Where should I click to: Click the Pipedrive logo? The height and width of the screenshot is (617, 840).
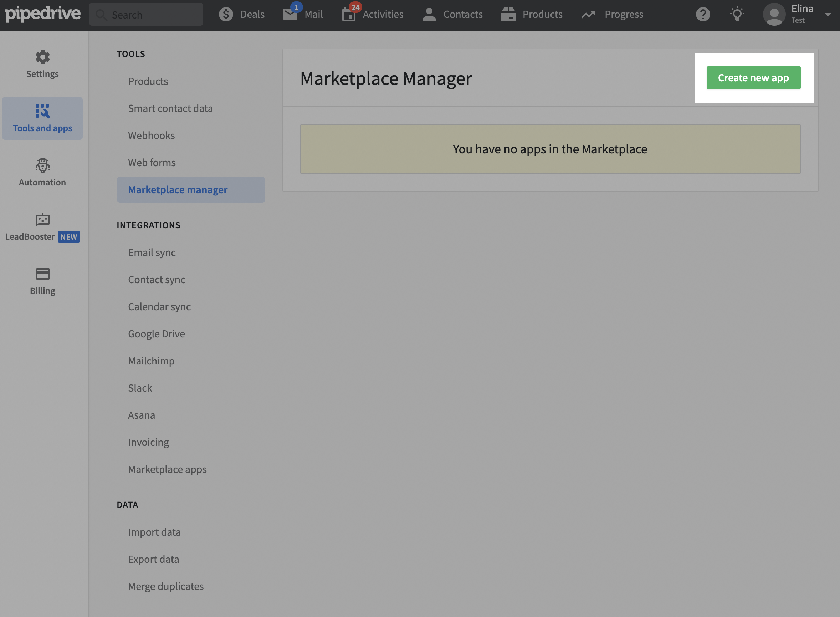(x=43, y=14)
